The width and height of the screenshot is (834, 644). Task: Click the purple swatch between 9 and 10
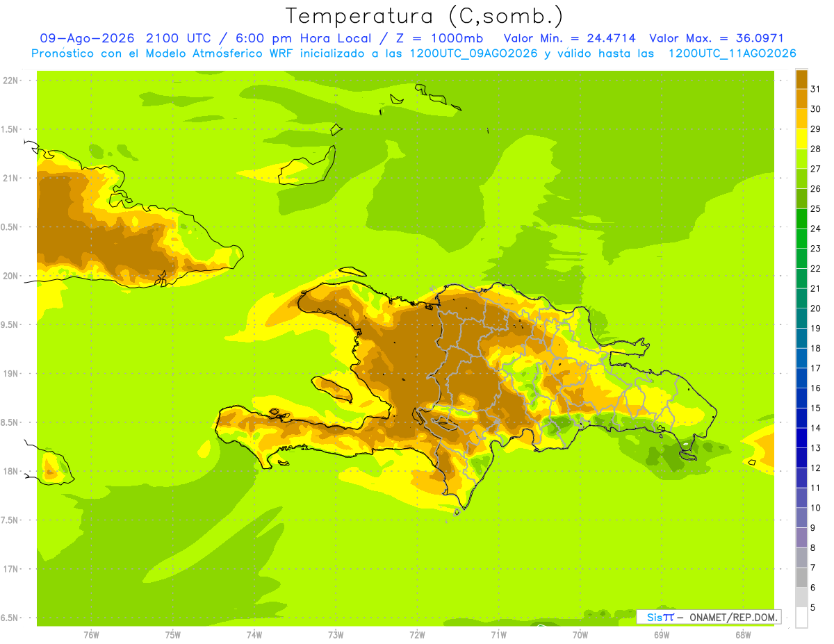pyautogui.click(x=801, y=518)
